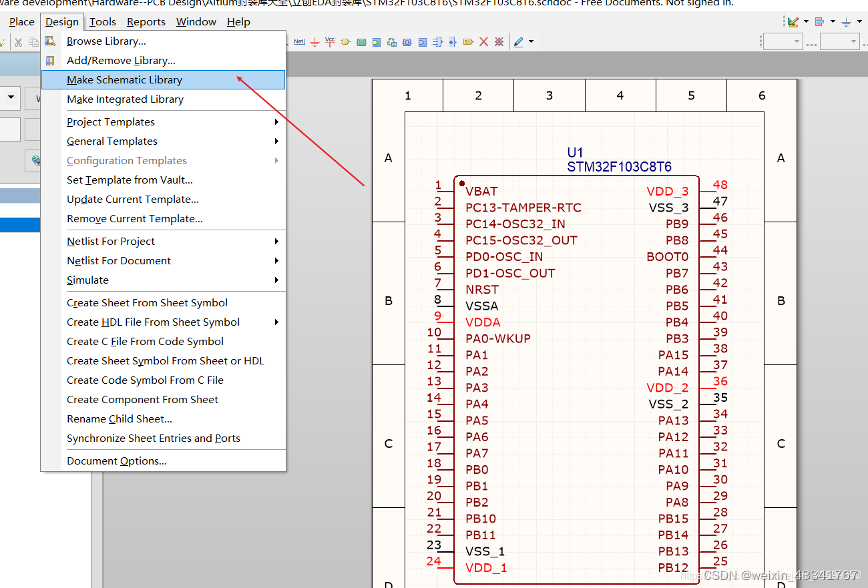Choose Create Sheet From Sheet Symbol
868x588 pixels.
pos(164,303)
